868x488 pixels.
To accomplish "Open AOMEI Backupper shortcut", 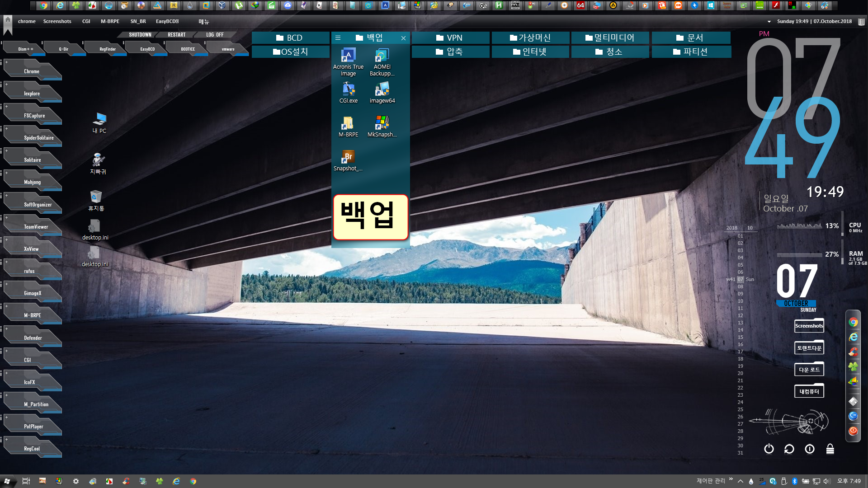I will point(382,62).
